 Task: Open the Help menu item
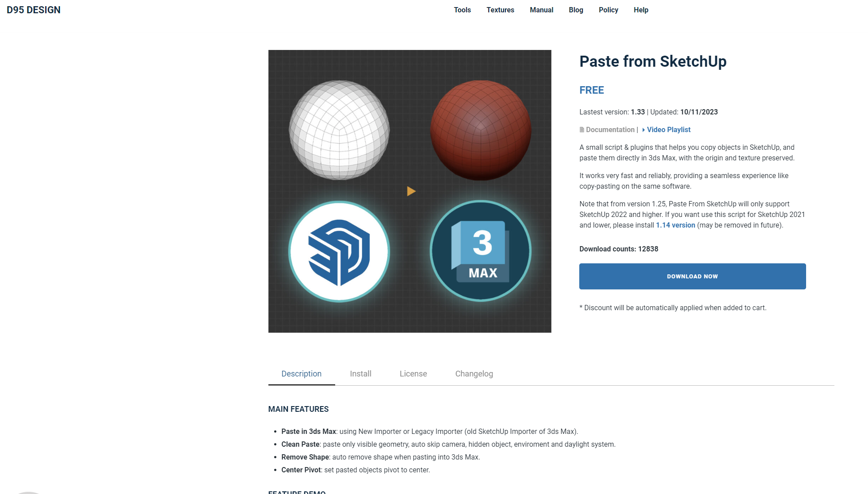(x=641, y=10)
